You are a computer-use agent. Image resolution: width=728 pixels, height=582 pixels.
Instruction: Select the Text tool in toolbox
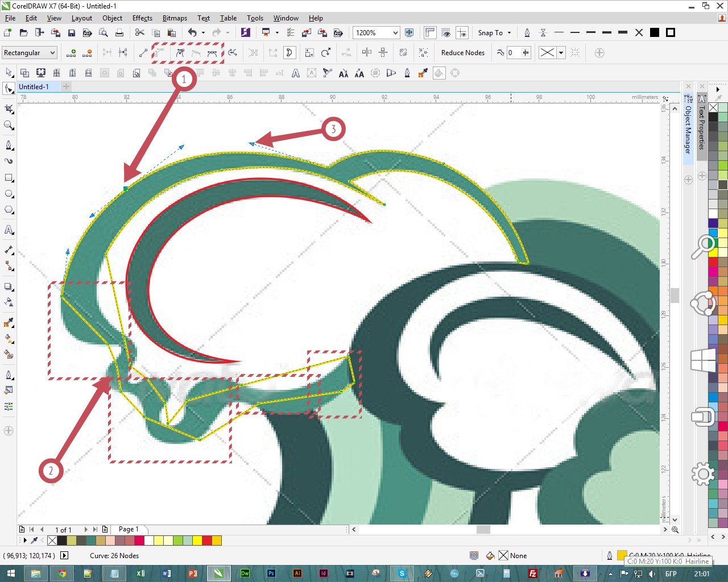pos(9,230)
